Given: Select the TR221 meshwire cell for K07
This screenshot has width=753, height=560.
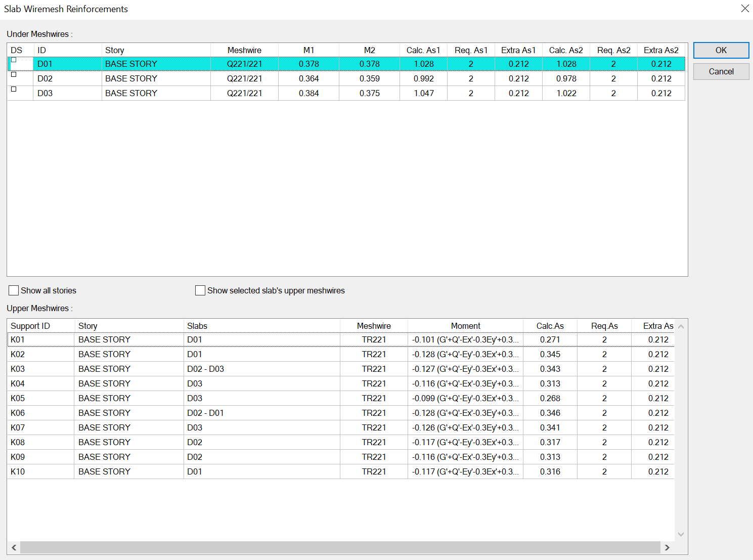Looking at the screenshot, I should 374,427.
